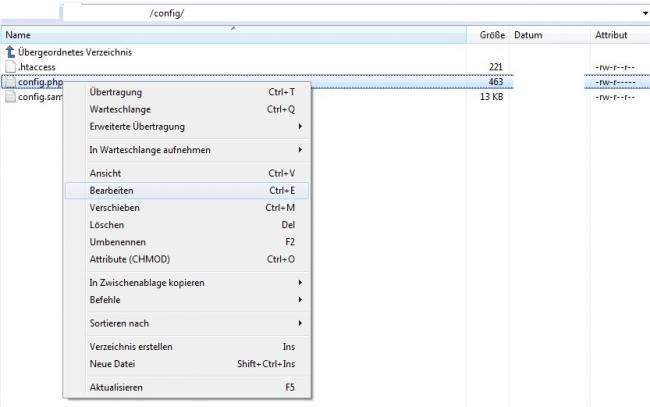
Task: Open Attribute (CHMOD) menu entry
Action: (187, 259)
